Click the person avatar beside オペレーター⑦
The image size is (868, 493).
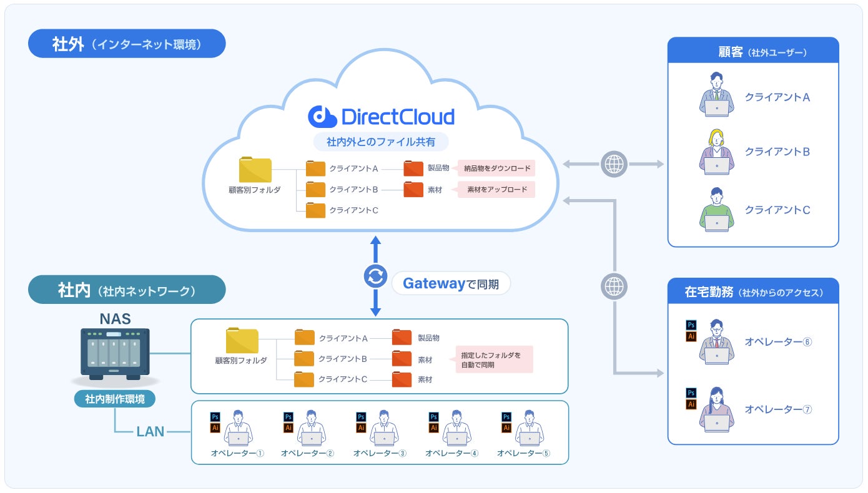coord(716,409)
